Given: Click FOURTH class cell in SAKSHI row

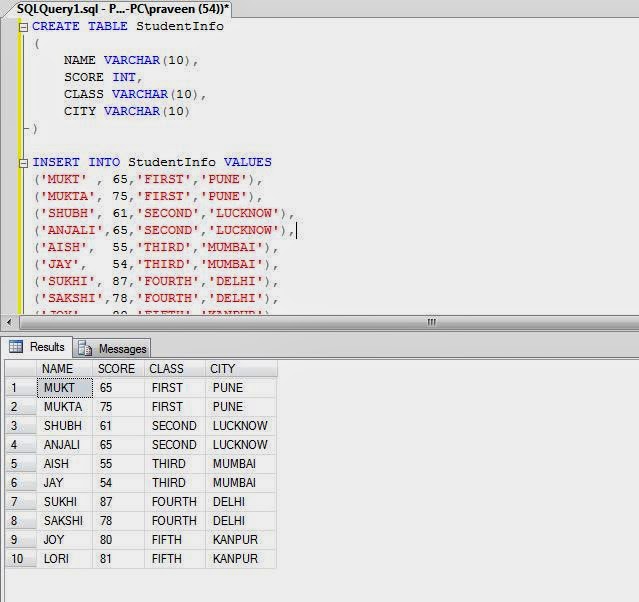Looking at the screenshot, I should pyautogui.click(x=175, y=521).
